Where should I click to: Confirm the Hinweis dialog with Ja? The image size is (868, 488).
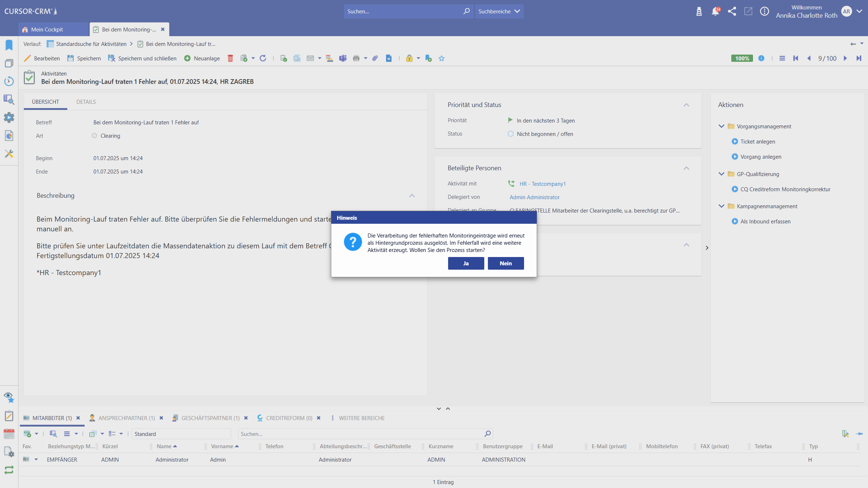click(466, 263)
